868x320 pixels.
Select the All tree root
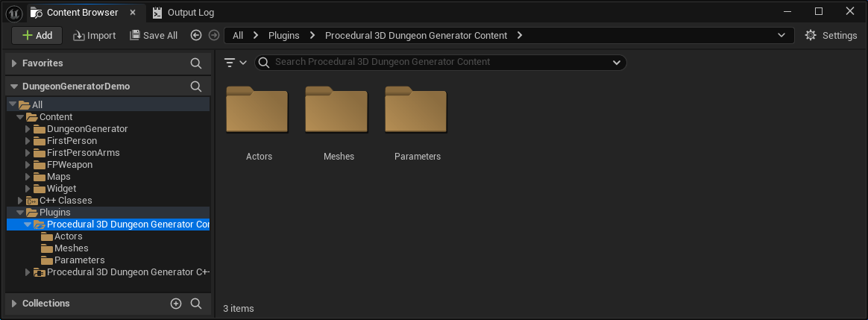pos(108,104)
